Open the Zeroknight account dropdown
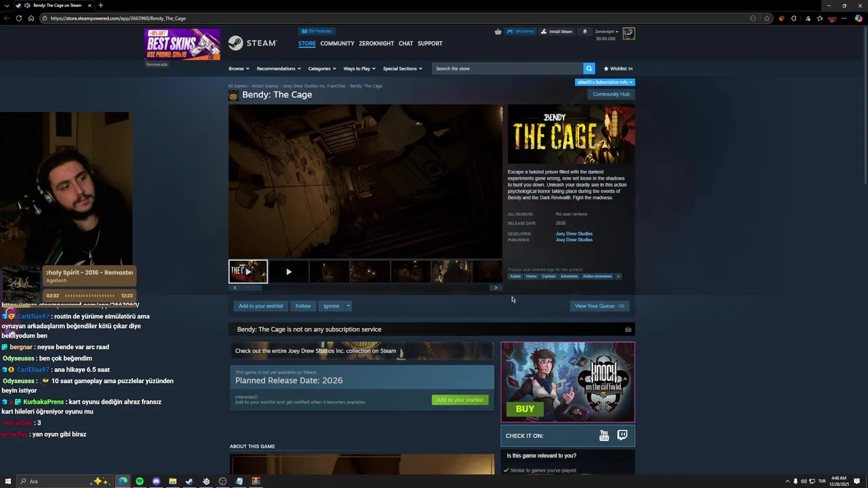868x488 pixels. tap(606, 31)
